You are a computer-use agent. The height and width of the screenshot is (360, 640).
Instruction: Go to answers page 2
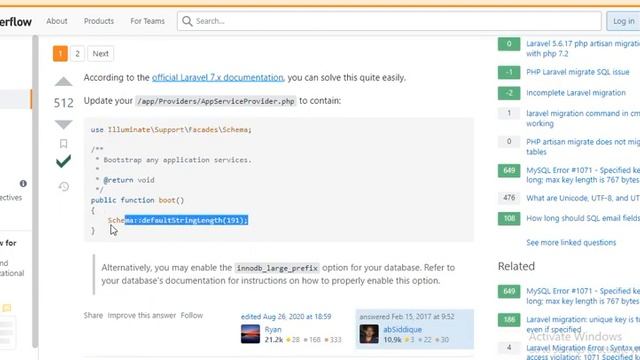click(77, 53)
